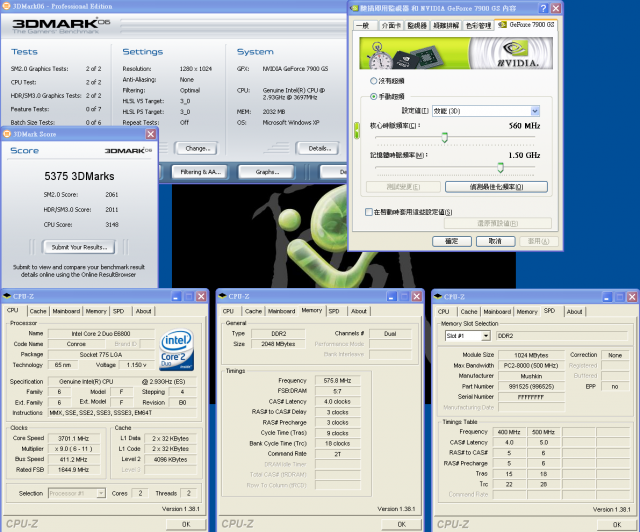Select the manual overclocking radio button
Viewport: 640px width, 532px height.
pos(373,96)
